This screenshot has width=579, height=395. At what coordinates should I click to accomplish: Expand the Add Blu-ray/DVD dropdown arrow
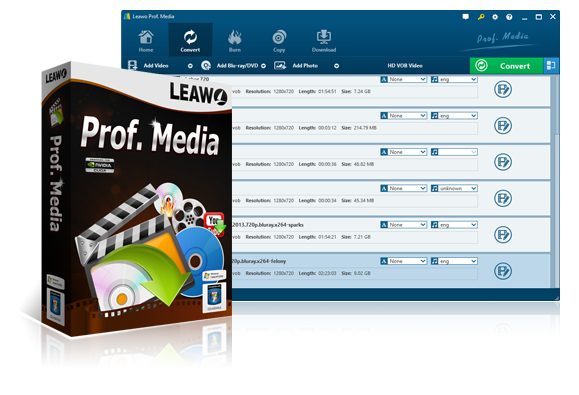264,66
